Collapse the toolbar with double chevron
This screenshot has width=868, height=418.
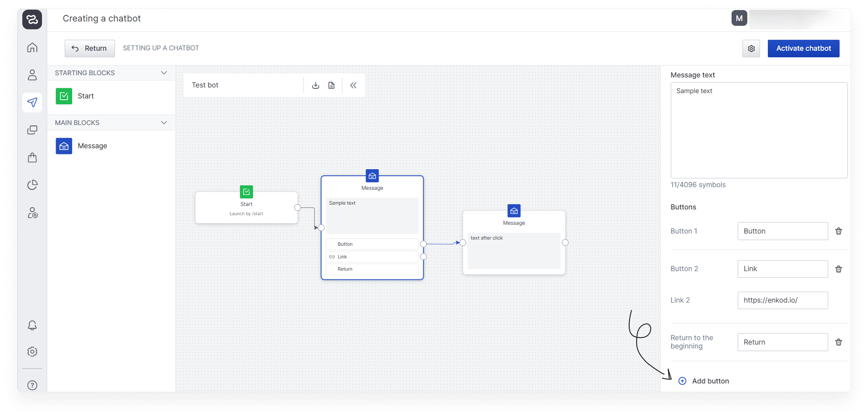point(353,85)
